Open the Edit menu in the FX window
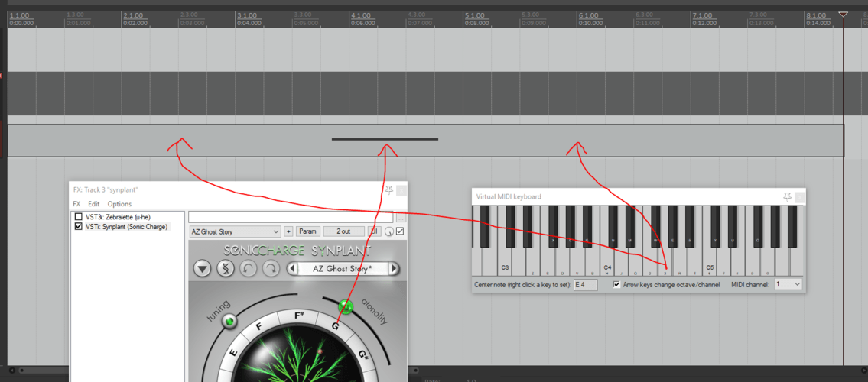The height and width of the screenshot is (382, 868). click(x=94, y=204)
